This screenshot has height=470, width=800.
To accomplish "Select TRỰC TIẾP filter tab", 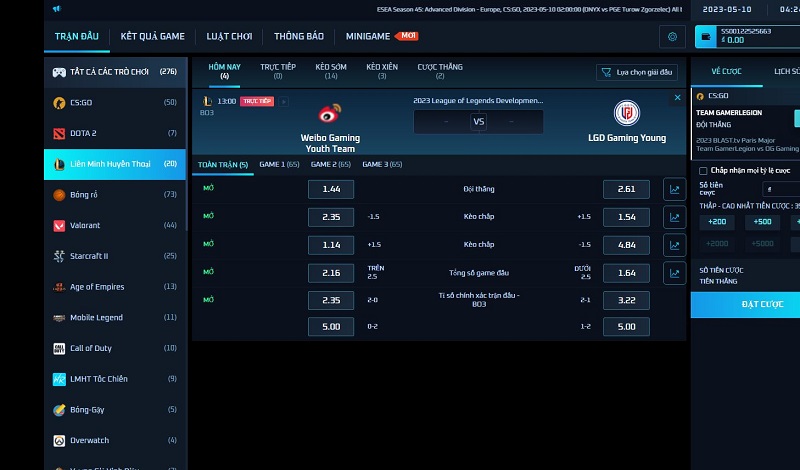I will tap(278, 71).
